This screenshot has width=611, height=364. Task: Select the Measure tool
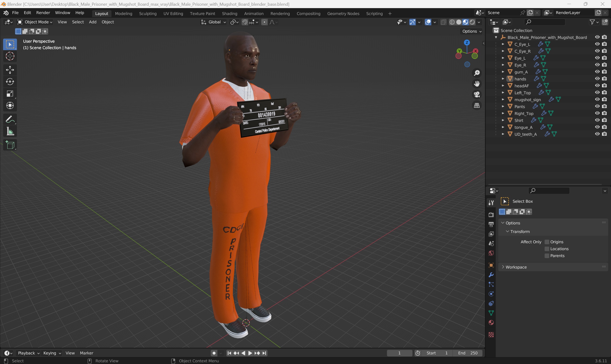[x=10, y=131]
